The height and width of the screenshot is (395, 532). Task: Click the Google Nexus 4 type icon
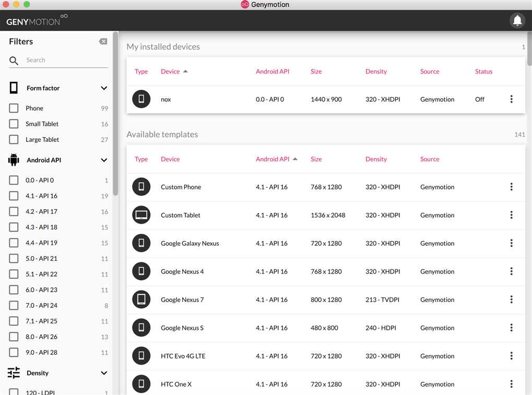141,271
